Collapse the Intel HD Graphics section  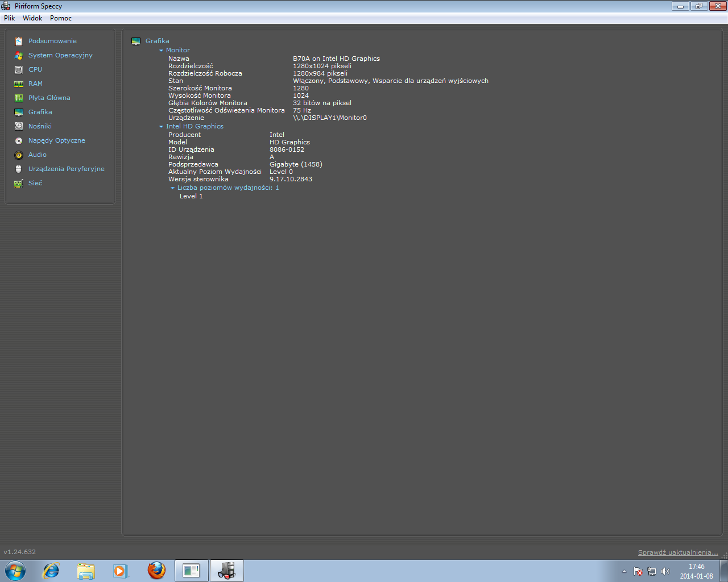[161, 127]
